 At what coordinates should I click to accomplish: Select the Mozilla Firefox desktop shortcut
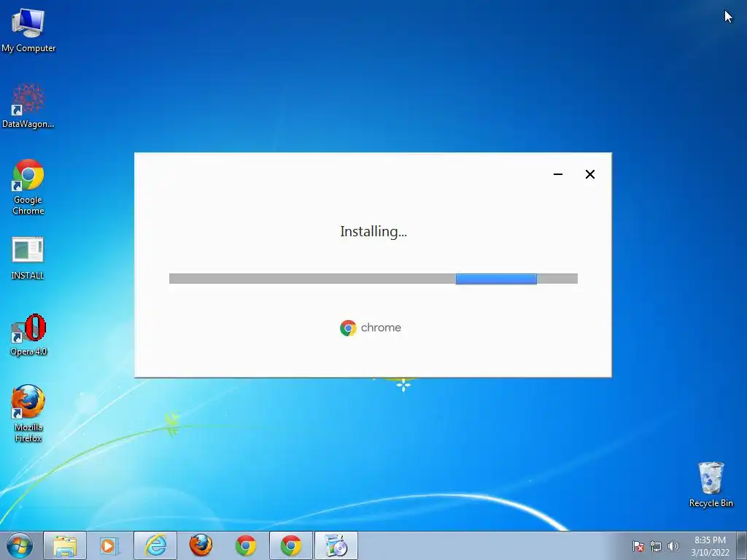(28, 413)
